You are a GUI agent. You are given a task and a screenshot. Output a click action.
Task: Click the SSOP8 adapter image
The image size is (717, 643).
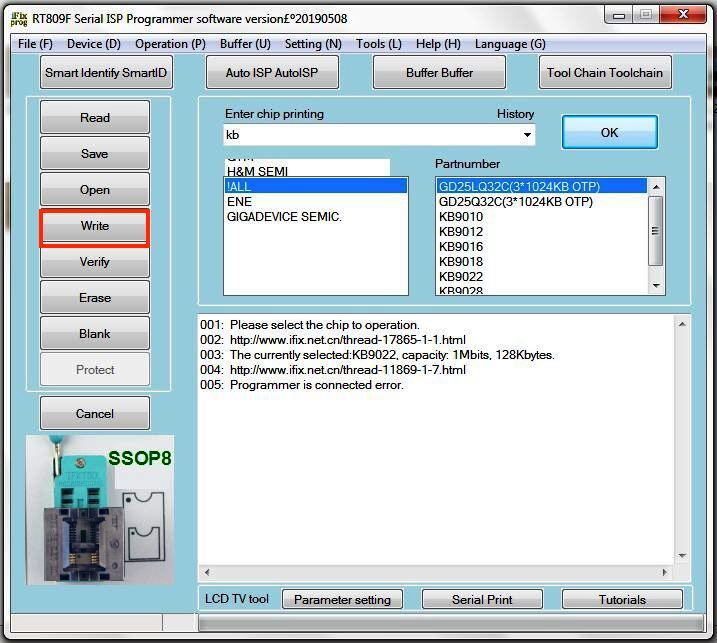point(99,510)
